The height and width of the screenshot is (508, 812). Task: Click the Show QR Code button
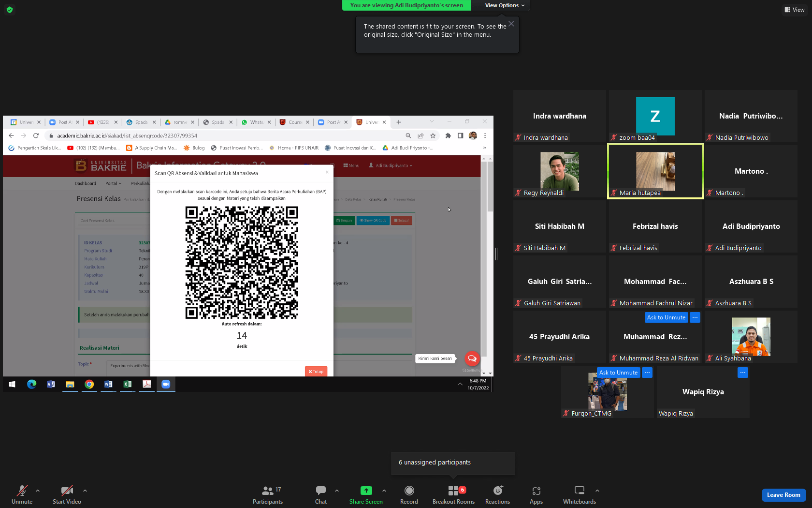point(373,221)
